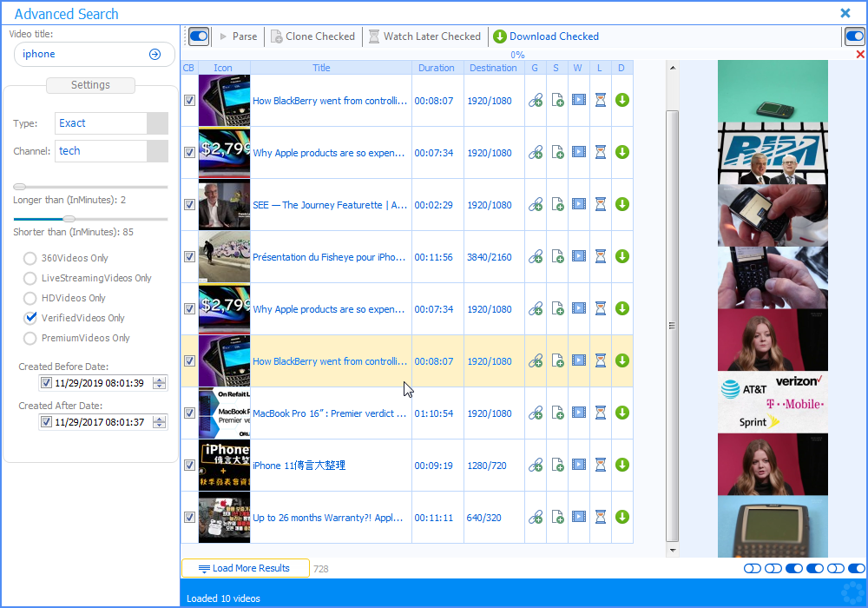Click download icon for iPhone 11 row
Image resolution: width=868 pixels, height=608 pixels.
click(622, 465)
